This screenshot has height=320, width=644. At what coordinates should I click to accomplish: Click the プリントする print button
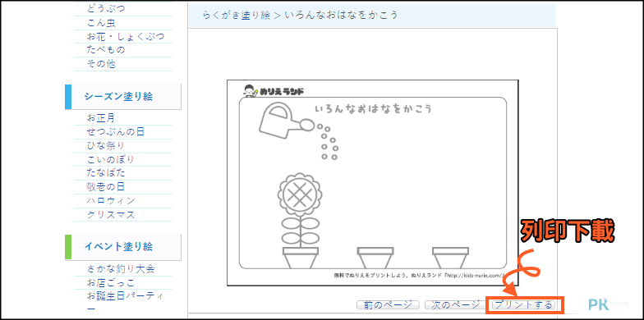(523, 305)
